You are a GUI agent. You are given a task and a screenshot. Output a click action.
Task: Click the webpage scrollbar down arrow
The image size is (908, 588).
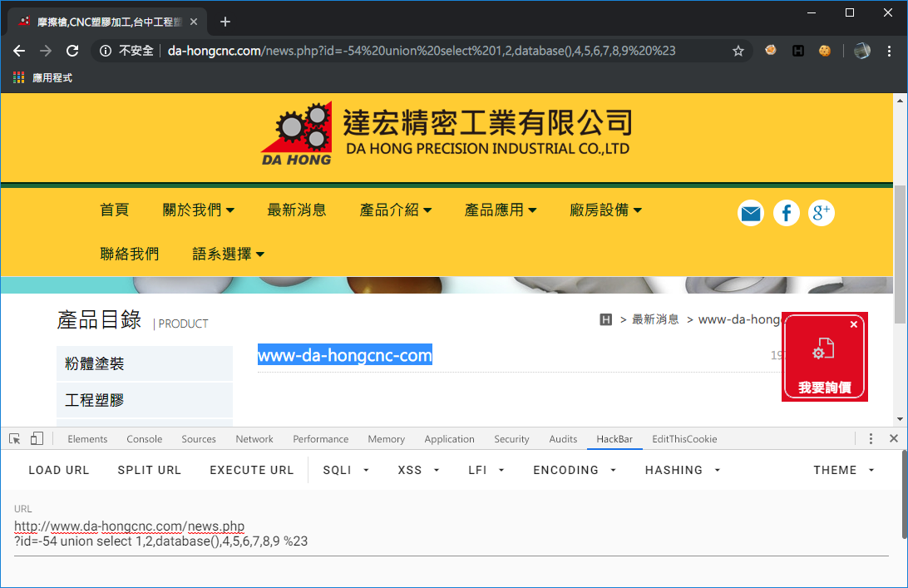[900, 419]
